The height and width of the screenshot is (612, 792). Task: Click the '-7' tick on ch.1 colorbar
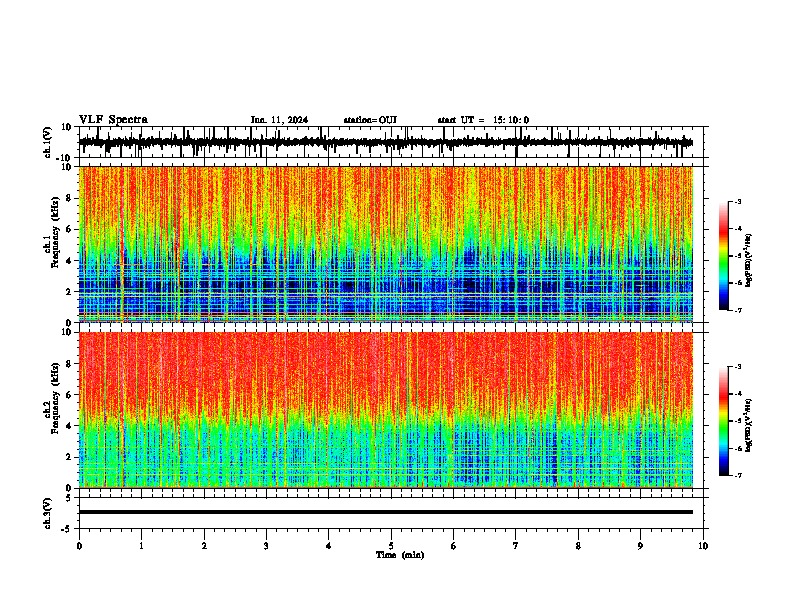(737, 310)
